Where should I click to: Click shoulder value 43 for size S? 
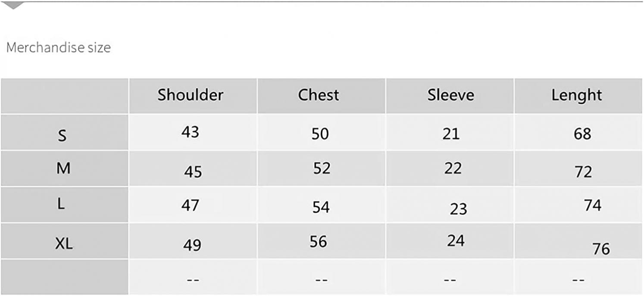tap(190, 132)
